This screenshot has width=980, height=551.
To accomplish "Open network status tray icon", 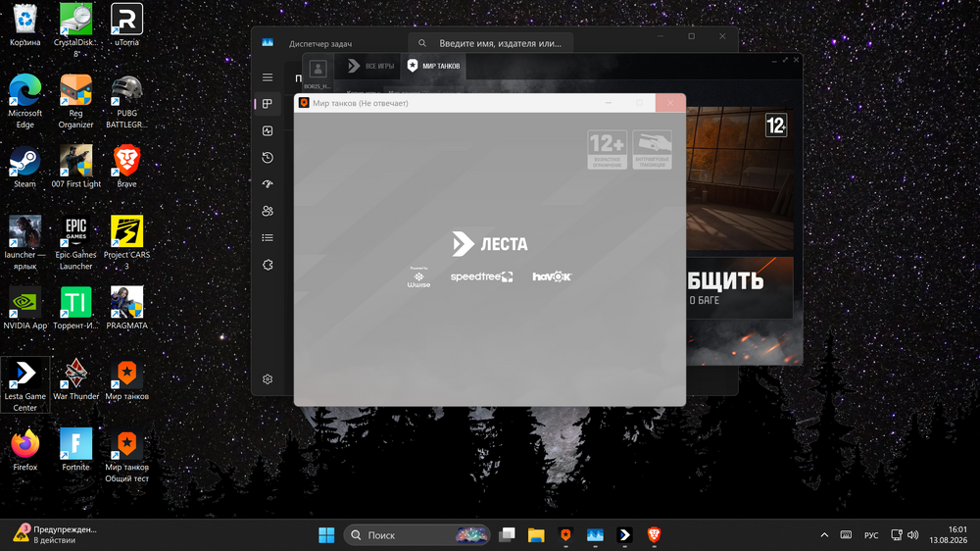I will point(897,534).
